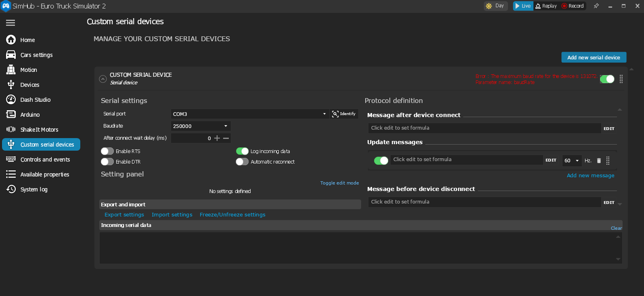Open Controls and events section
Image resolution: width=644 pixels, height=296 pixels.
45,160
